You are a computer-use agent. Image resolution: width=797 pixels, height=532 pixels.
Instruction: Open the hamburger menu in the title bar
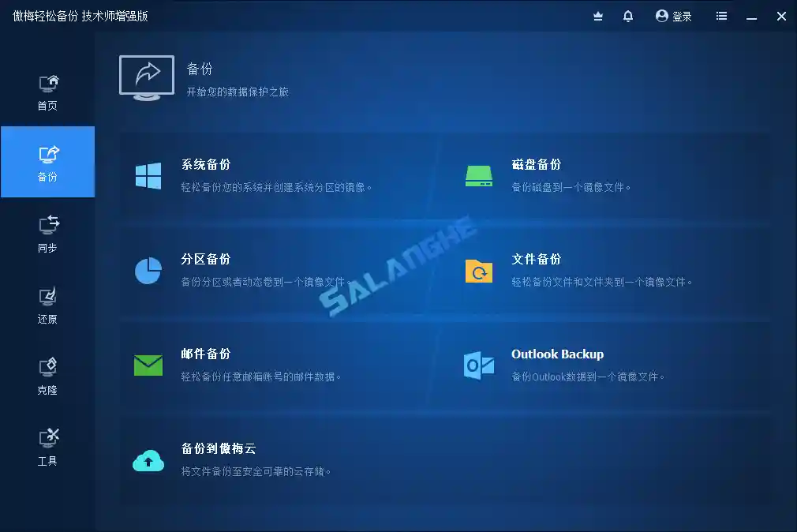point(720,16)
